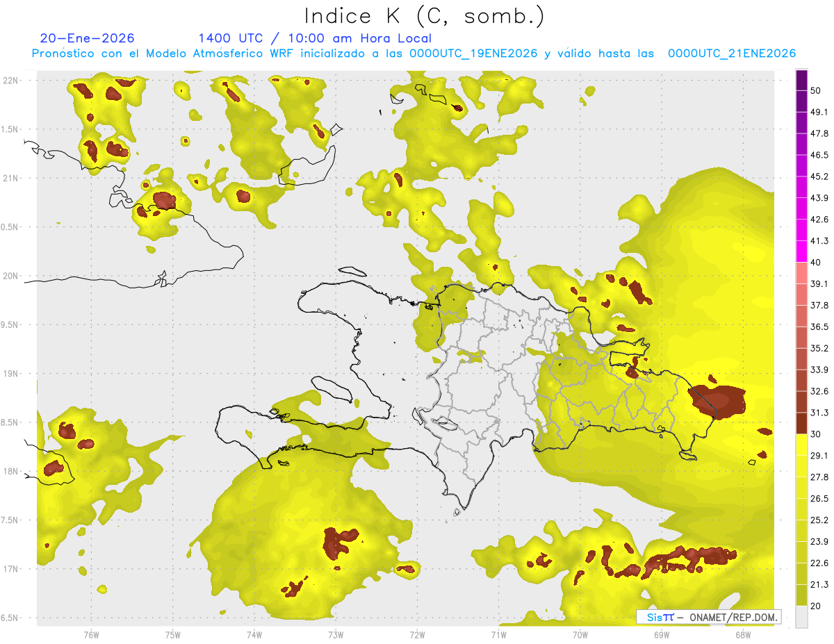
Task: Click the latitude label '19N'
Action: pos(10,373)
